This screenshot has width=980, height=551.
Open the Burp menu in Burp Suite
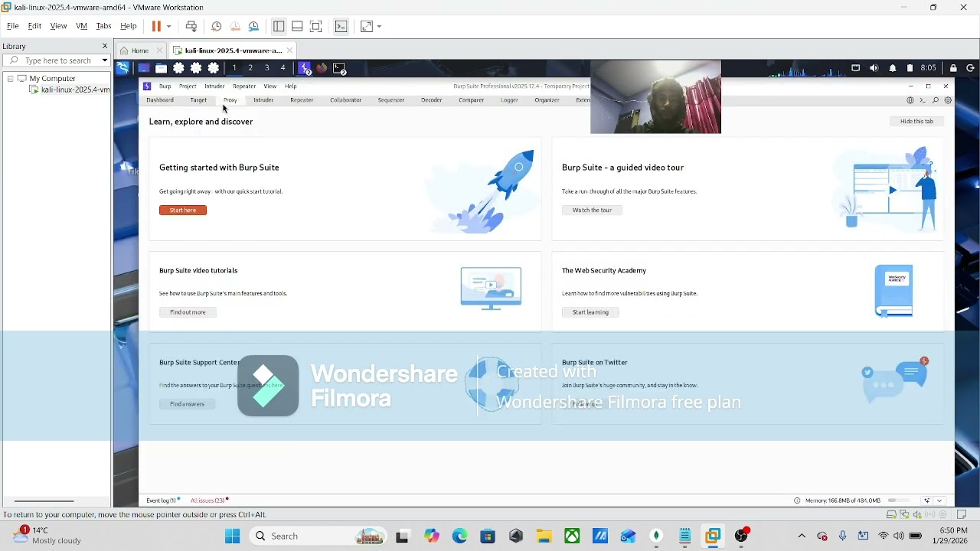[165, 86]
